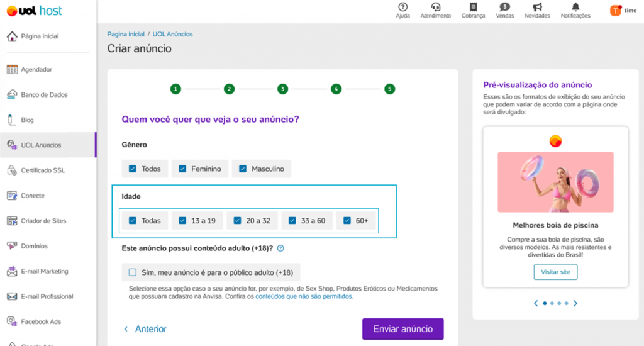This screenshot has height=346, width=644.
Task: Toggle the 20 a 32 age checkbox
Action: (237, 221)
